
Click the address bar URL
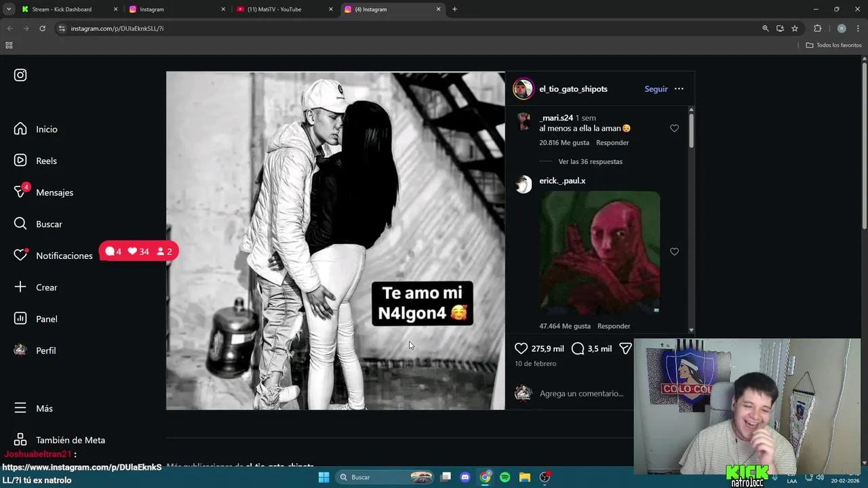tap(117, 28)
